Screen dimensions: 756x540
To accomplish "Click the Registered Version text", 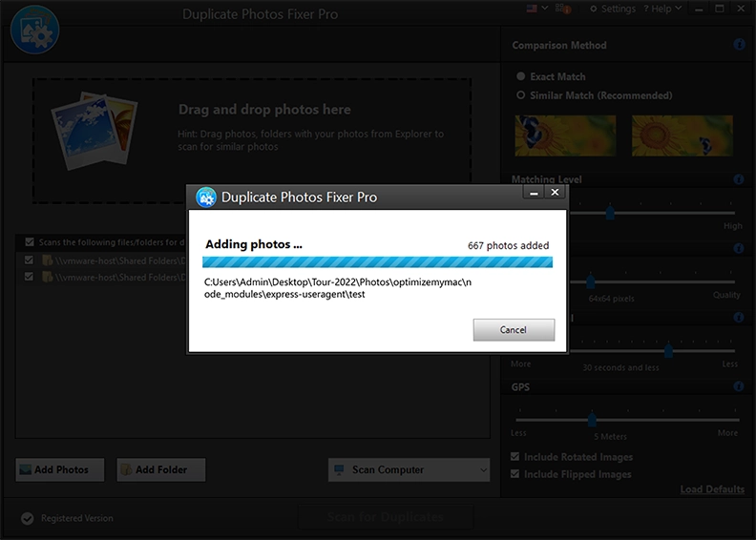I will click(77, 518).
